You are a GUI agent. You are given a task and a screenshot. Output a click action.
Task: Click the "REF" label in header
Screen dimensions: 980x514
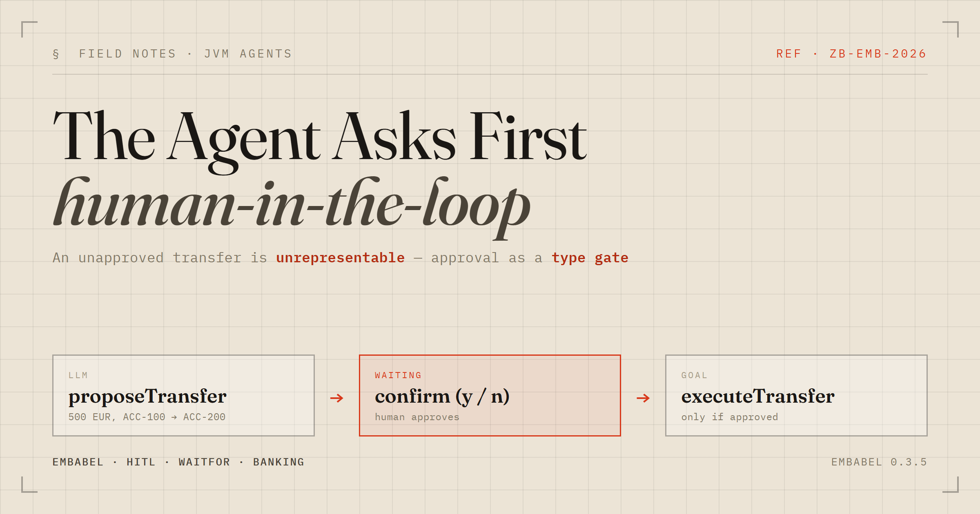click(789, 54)
